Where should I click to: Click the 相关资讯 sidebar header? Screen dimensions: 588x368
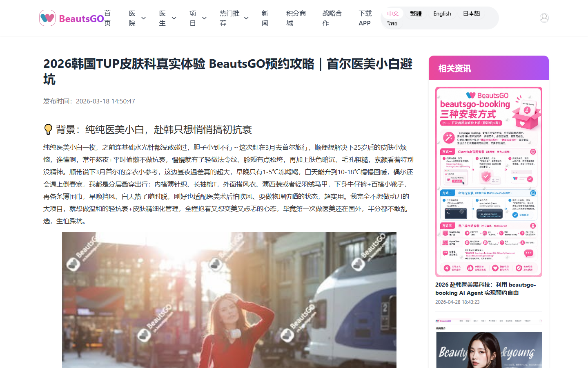(488, 68)
